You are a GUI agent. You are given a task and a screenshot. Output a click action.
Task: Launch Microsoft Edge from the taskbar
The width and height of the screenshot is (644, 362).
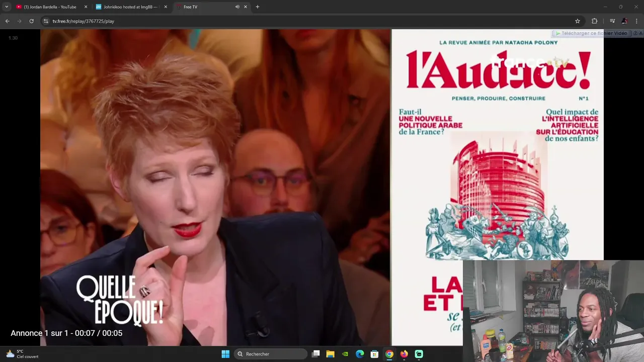pyautogui.click(x=360, y=354)
